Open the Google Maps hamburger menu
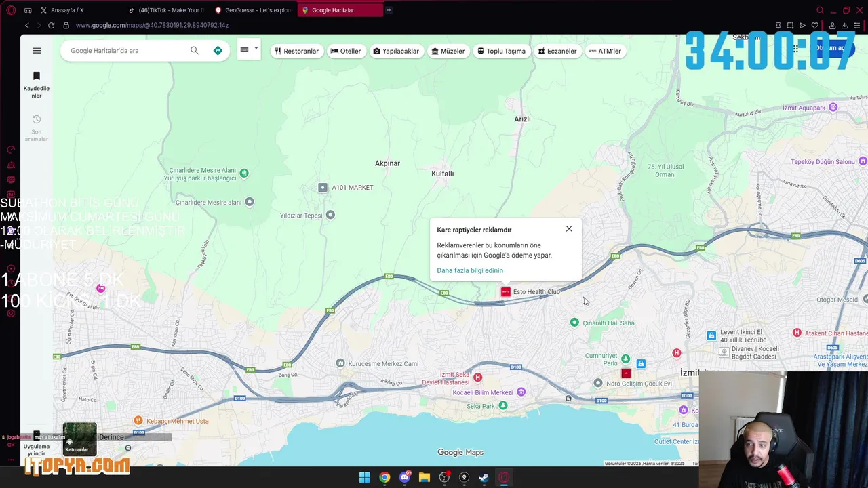 37,51
